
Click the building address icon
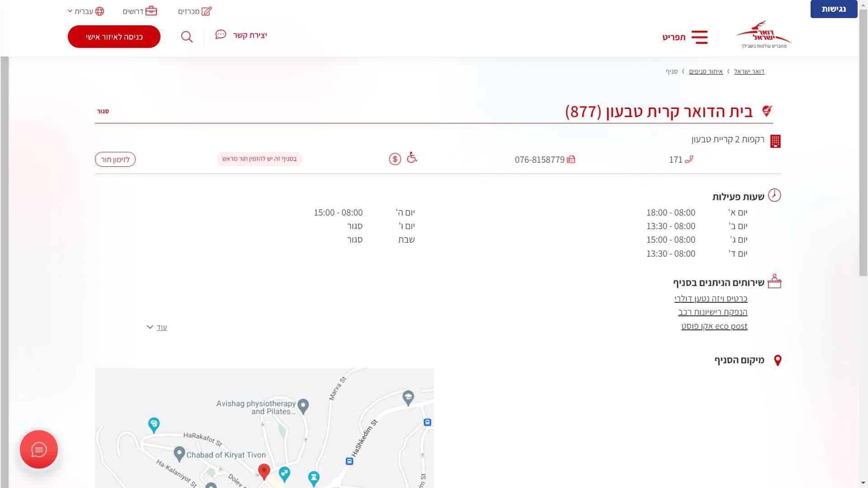click(775, 141)
